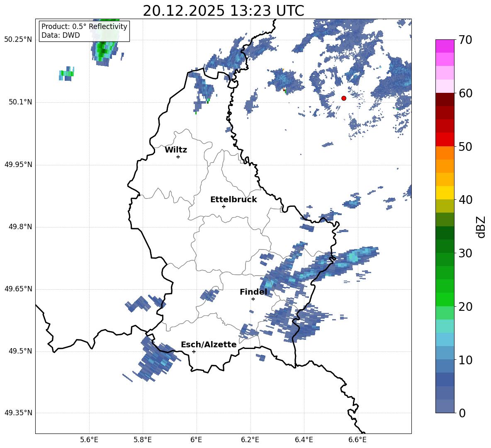The image size is (491, 448).
Task: Click the 6.4°E longitude label
Action: pos(304,440)
